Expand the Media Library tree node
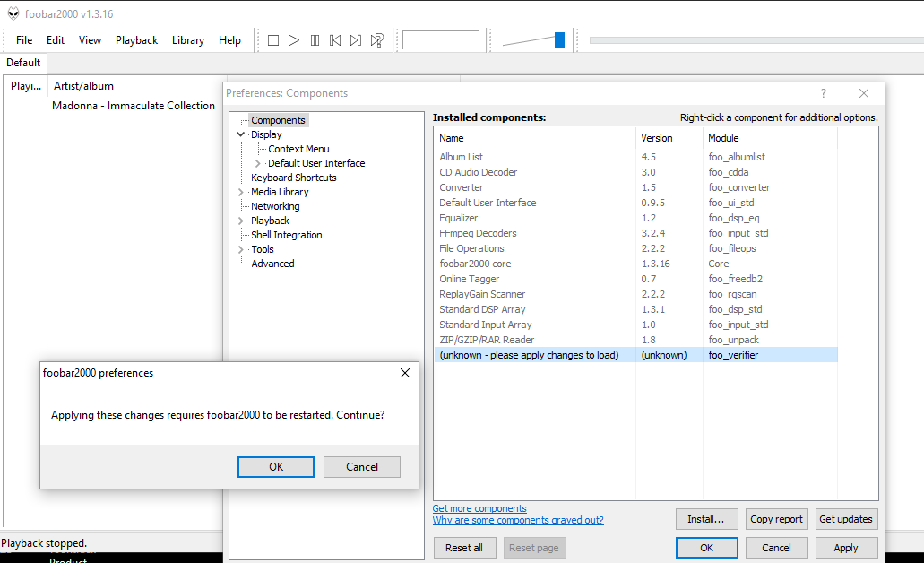The width and height of the screenshot is (924, 563). 240,192
